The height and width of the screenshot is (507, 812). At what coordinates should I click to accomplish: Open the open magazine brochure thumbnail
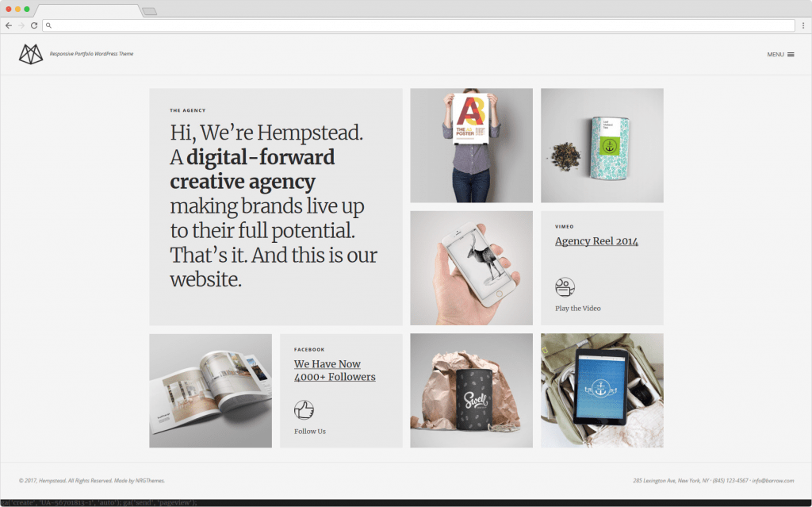210,390
